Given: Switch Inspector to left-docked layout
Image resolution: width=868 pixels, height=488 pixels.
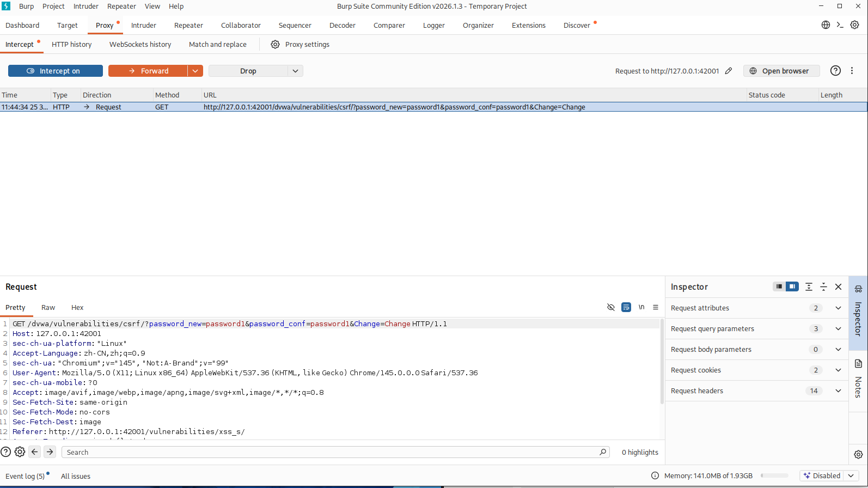Looking at the screenshot, I should (x=779, y=286).
